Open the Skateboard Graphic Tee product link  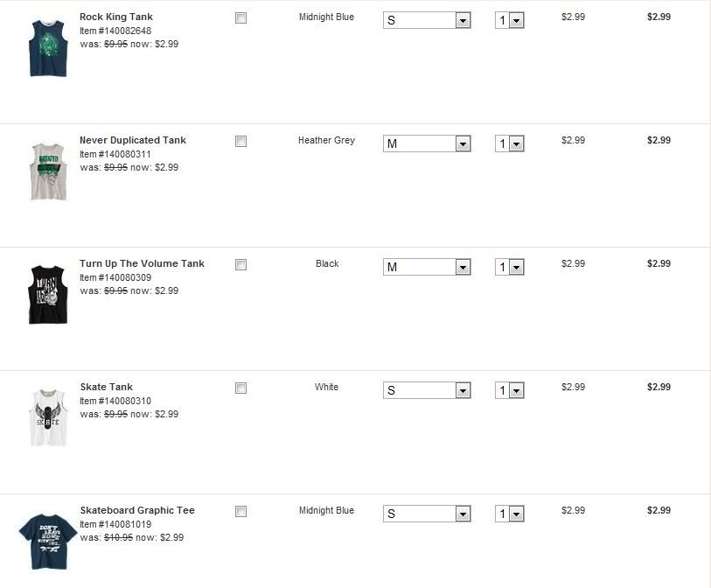[137, 510]
